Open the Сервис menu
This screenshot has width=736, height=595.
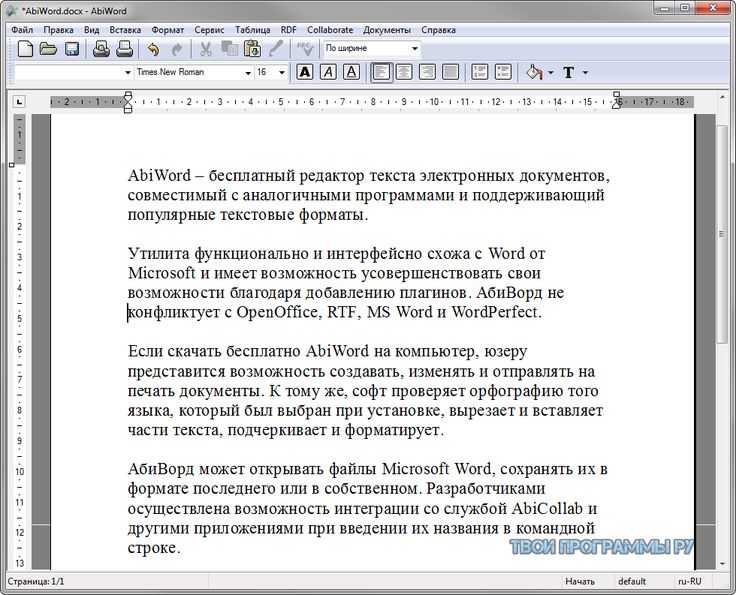(209, 30)
